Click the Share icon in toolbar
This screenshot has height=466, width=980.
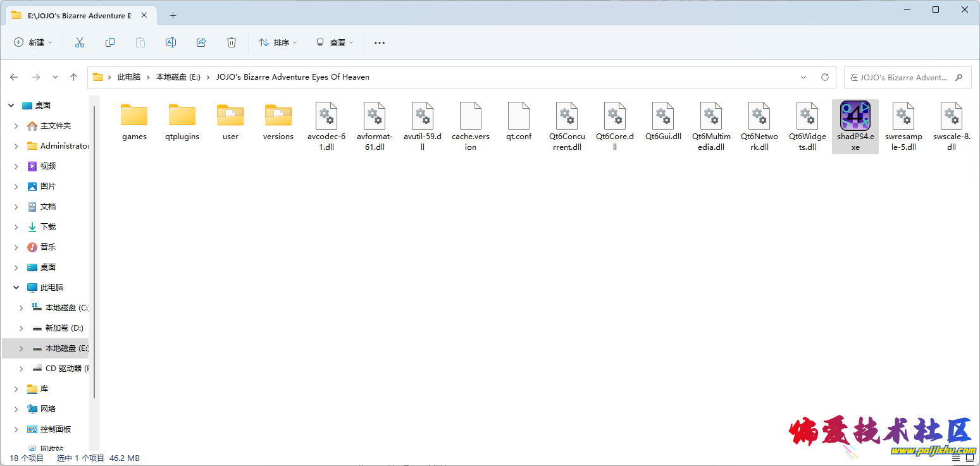click(201, 42)
